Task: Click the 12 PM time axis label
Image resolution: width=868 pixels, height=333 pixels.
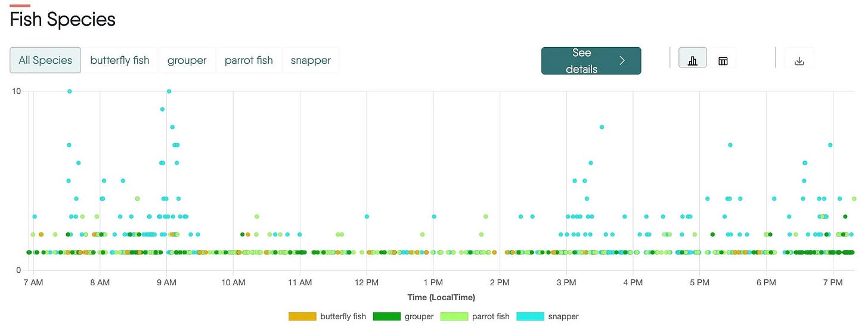Action: [x=367, y=281]
